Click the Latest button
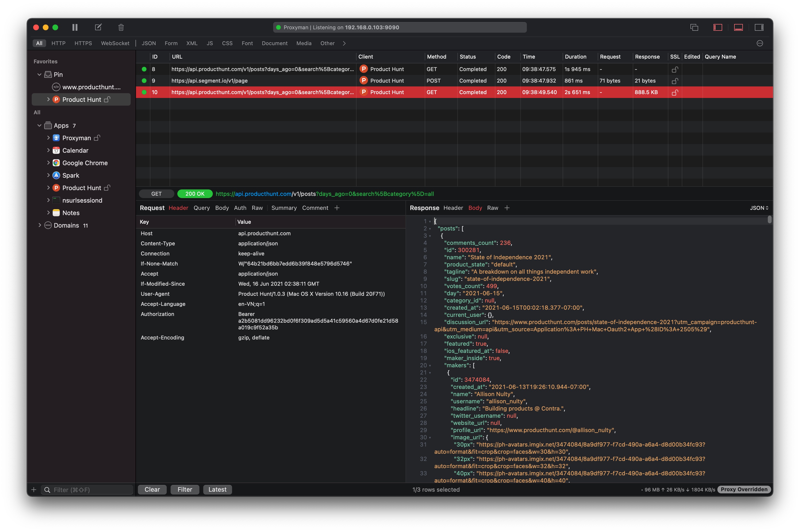Viewport: 800px width, 532px height. coord(217,490)
